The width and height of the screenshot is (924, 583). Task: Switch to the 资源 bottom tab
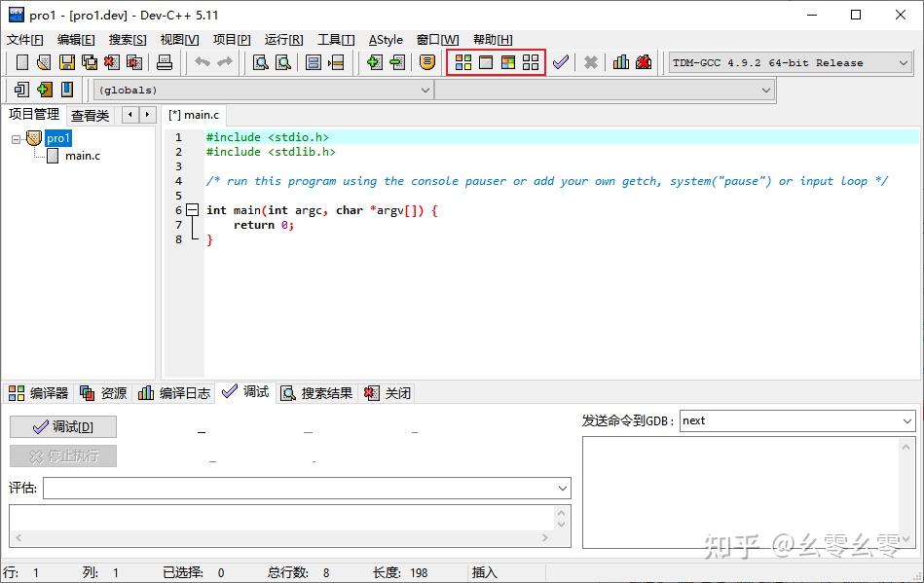coord(103,393)
